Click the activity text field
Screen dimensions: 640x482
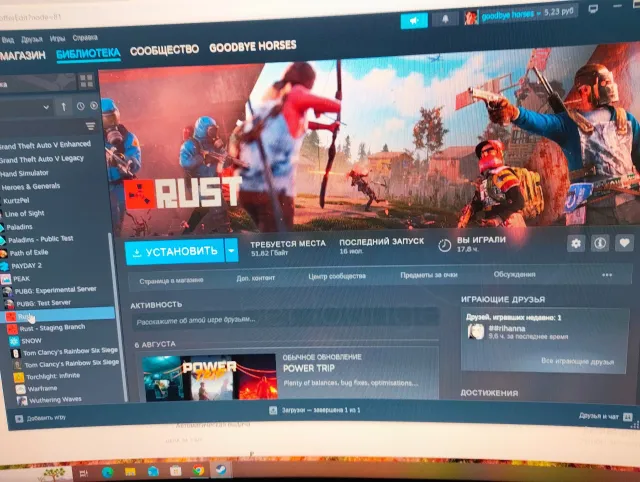[x=285, y=318]
